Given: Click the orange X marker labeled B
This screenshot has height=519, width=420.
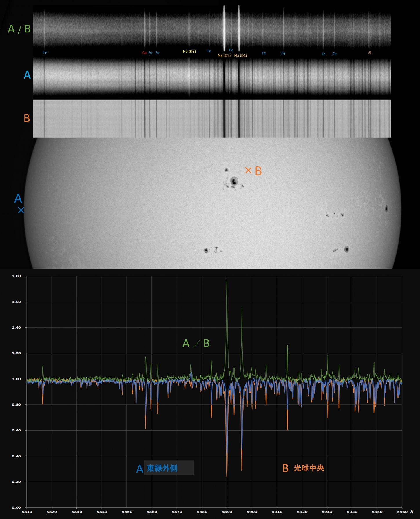Looking at the screenshot, I should coord(248,170).
